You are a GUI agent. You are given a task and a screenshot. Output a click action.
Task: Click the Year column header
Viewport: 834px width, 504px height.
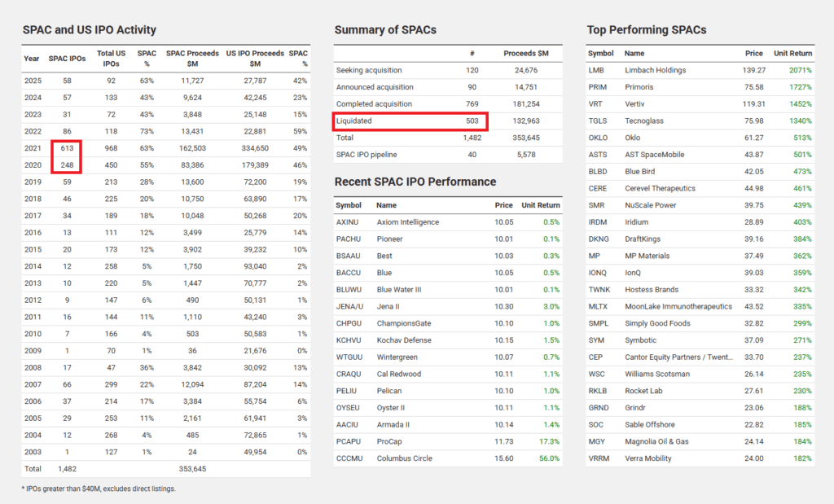point(32,58)
